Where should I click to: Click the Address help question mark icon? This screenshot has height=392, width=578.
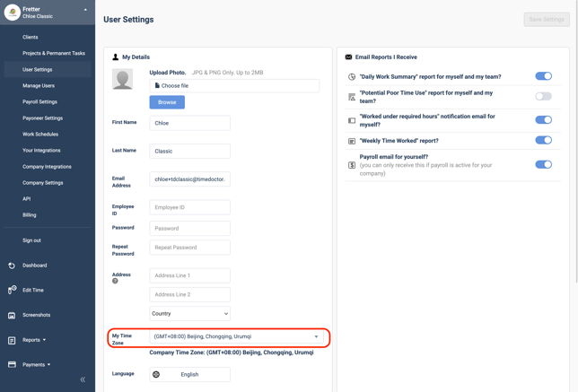(x=115, y=281)
